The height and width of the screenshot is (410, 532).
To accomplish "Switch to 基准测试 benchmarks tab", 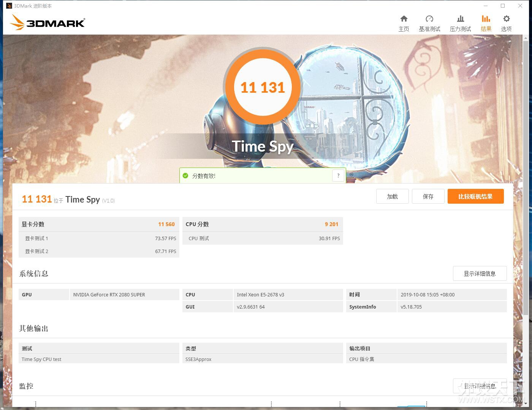I will coord(429,24).
